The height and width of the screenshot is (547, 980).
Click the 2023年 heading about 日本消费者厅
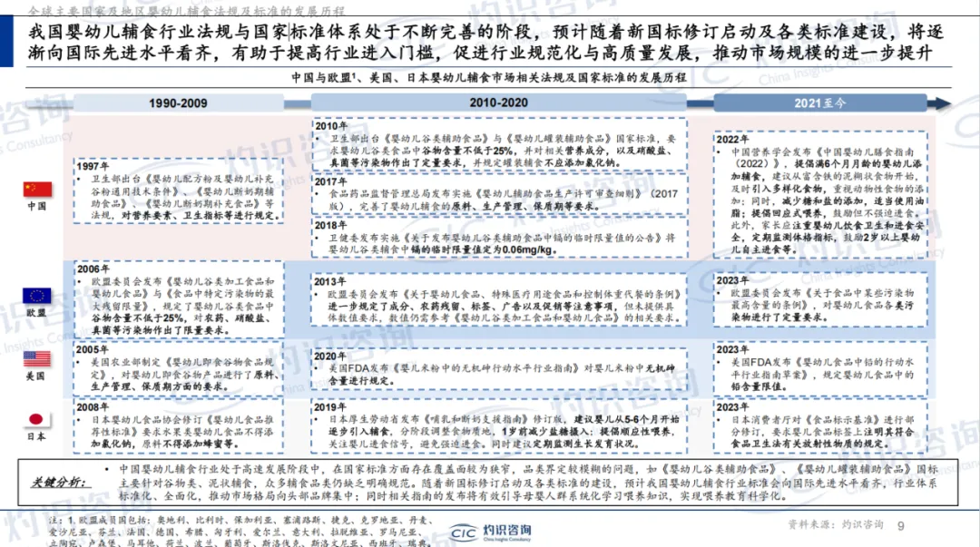coord(732,407)
